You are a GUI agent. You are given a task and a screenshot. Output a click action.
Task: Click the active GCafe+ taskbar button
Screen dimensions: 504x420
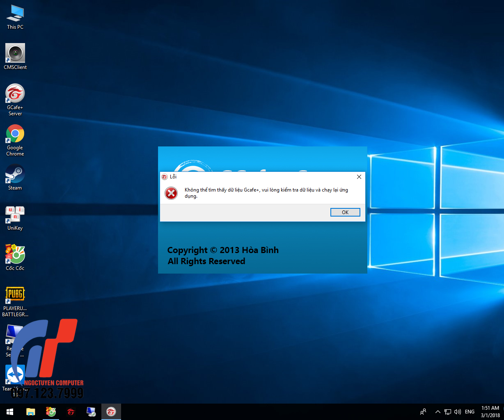(x=111, y=412)
